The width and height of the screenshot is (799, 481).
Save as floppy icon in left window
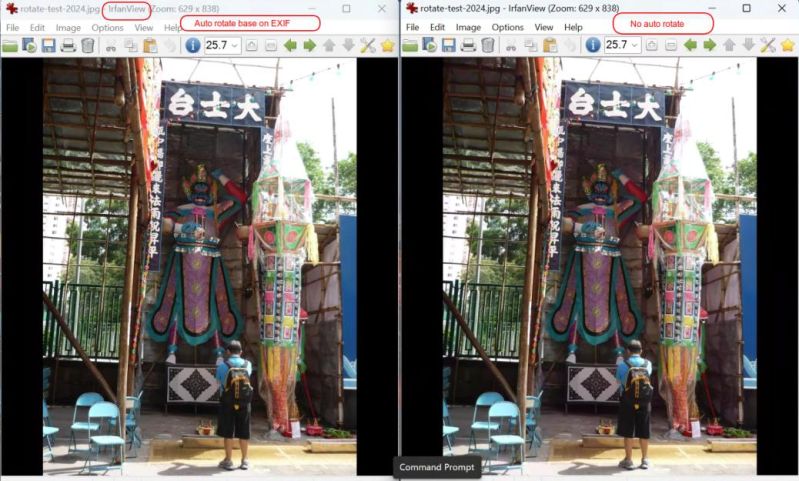coord(48,46)
